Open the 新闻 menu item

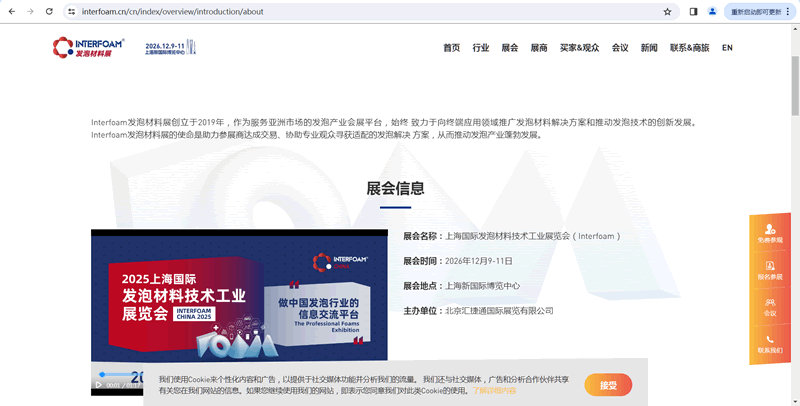pos(649,48)
